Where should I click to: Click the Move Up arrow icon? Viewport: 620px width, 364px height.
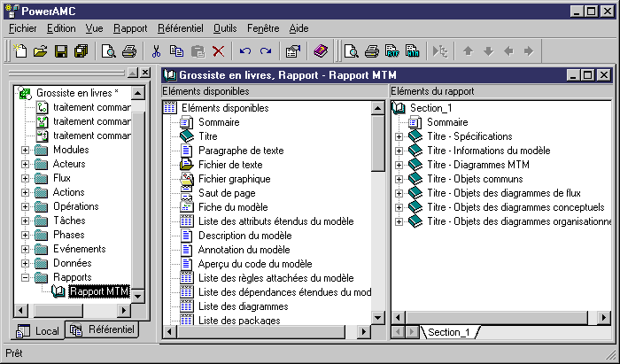click(x=469, y=51)
